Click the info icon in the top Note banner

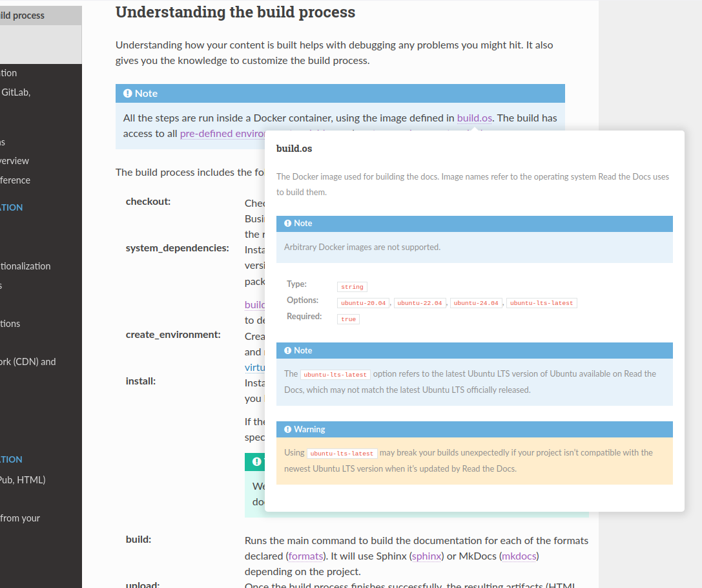(x=128, y=94)
